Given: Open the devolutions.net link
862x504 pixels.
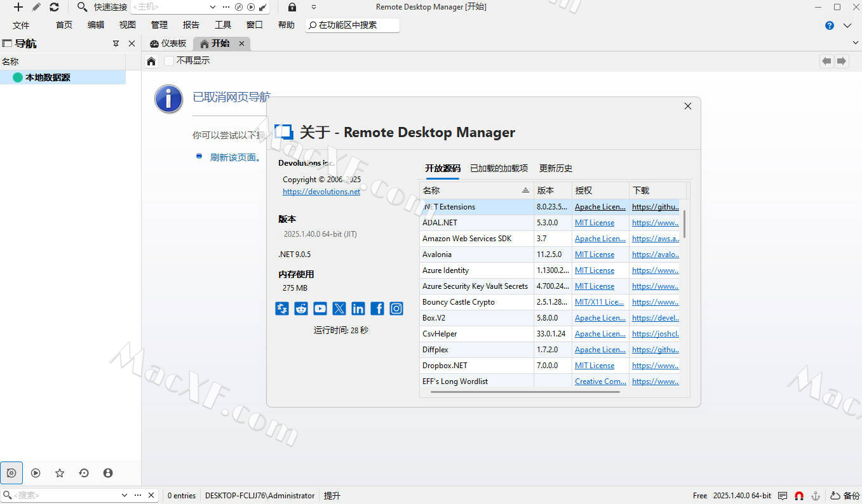Looking at the screenshot, I should click(321, 192).
